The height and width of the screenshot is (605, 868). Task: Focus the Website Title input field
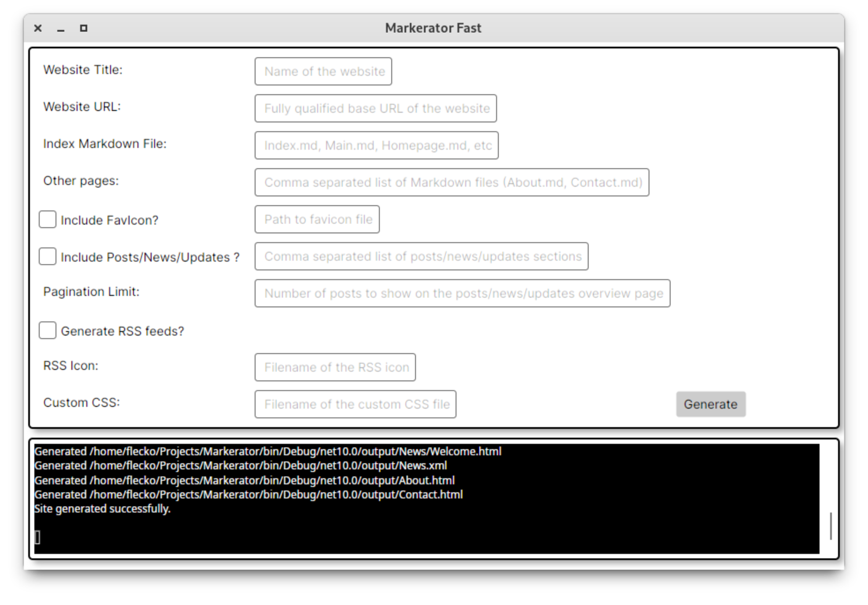tap(323, 71)
